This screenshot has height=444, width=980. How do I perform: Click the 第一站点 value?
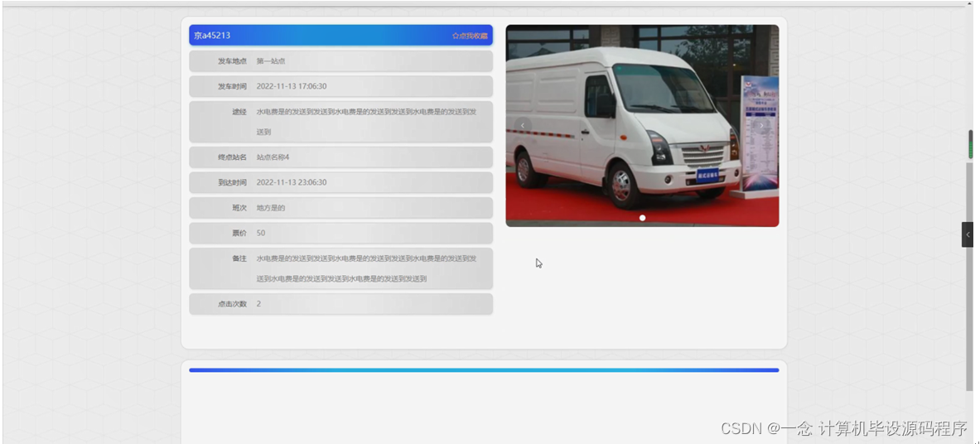pyautogui.click(x=271, y=61)
